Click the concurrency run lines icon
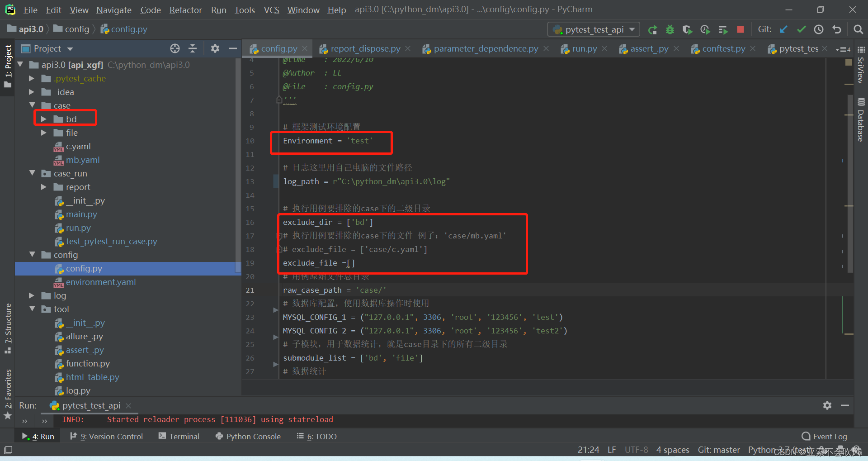Image resolution: width=868 pixels, height=461 pixels. (x=723, y=30)
